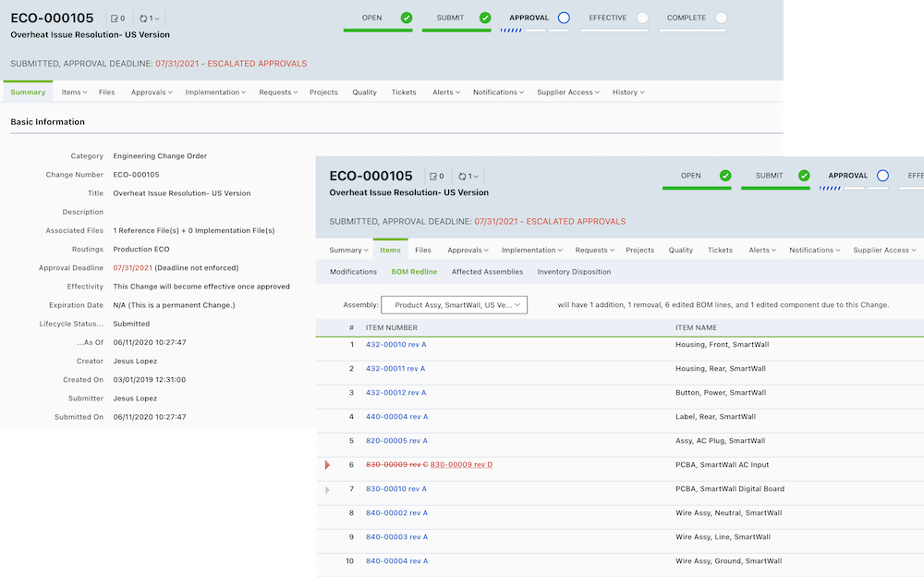Expand the History tab dropdown
Screen dimensions: 924x577
628,92
